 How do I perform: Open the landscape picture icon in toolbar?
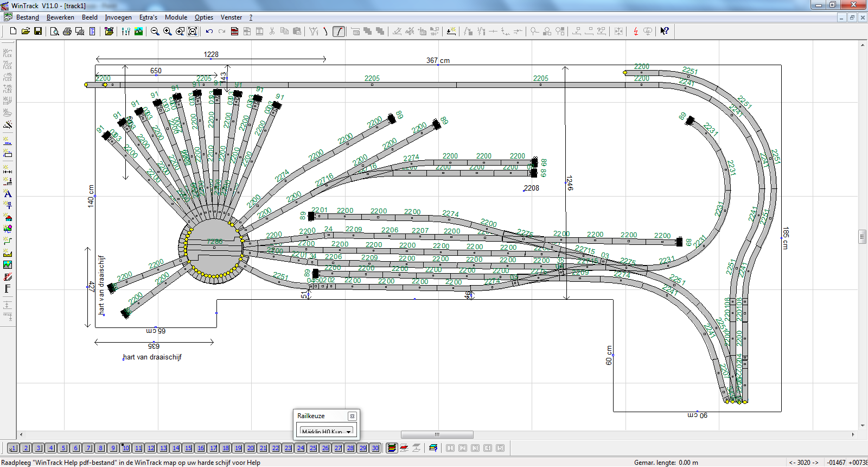click(x=138, y=31)
